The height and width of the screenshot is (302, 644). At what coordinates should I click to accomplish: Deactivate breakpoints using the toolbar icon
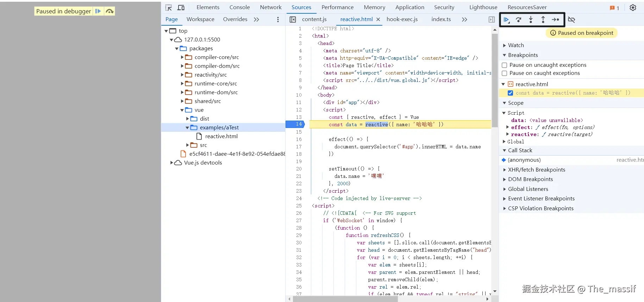(x=571, y=20)
